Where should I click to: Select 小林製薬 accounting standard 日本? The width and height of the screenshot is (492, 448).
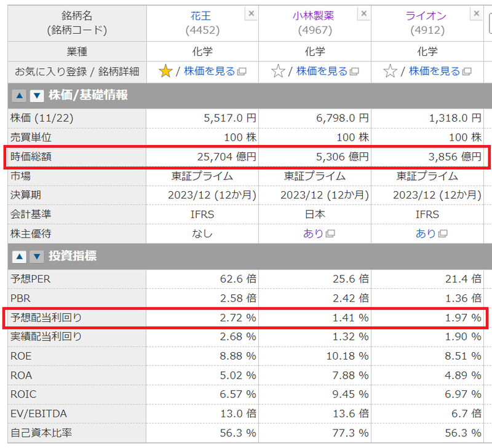pyautogui.click(x=315, y=214)
